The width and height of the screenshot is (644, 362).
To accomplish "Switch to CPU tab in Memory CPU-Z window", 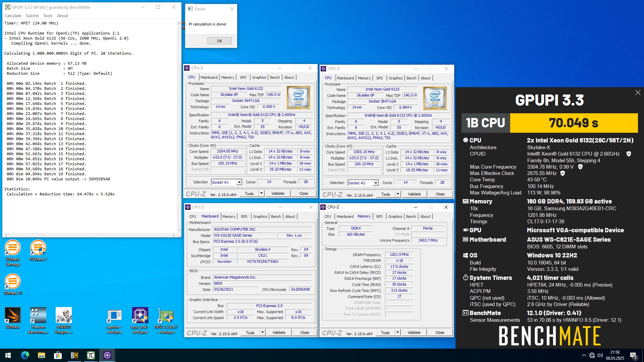I will [x=328, y=217].
